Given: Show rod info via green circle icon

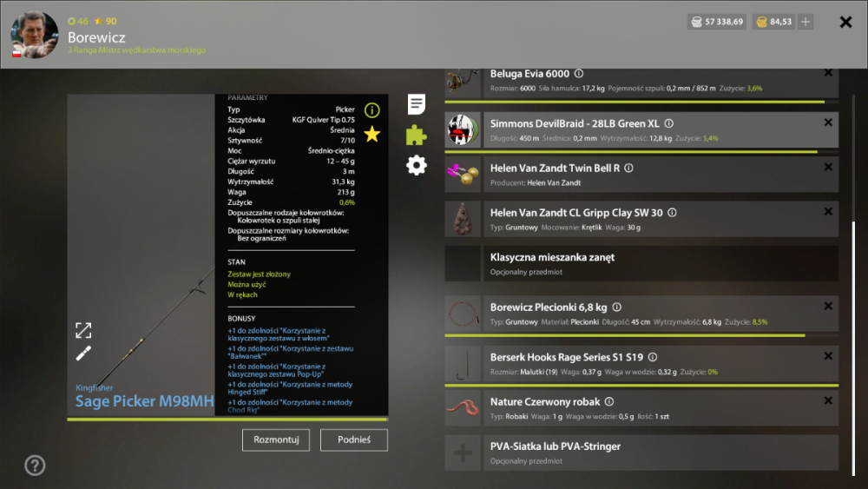Looking at the screenshot, I should point(372,110).
